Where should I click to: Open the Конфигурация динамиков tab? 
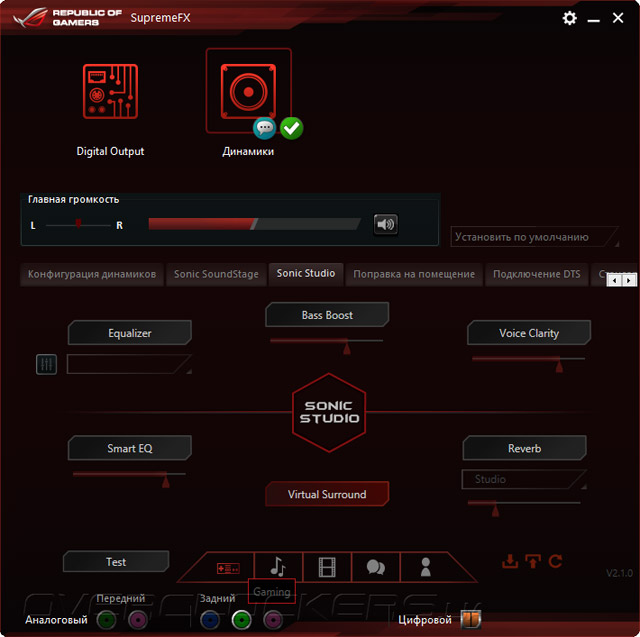click(x=92, y=274)
